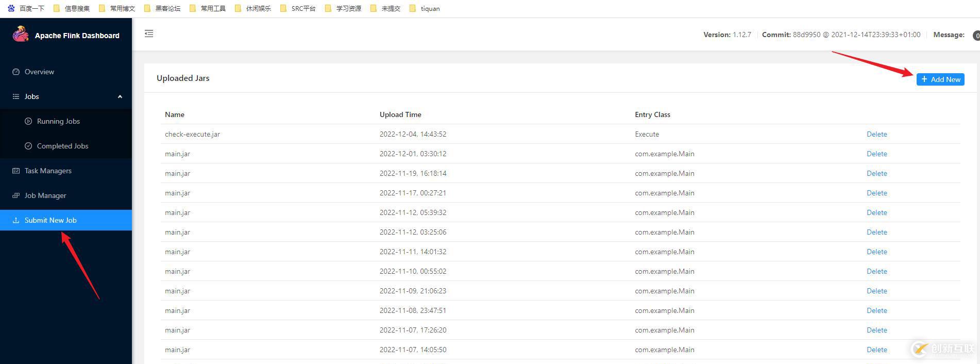Click the 2022-11-07, 17:26:20 upload time

click(x=413, y=330)
